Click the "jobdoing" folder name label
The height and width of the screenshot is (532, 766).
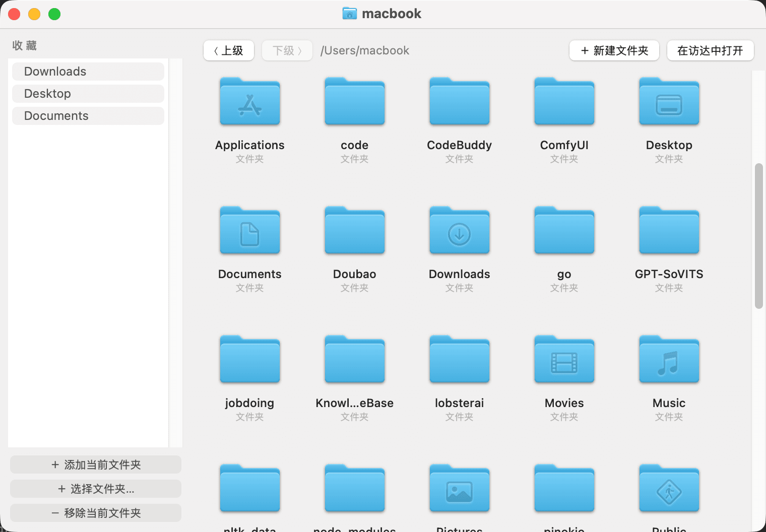click(250, 403)
